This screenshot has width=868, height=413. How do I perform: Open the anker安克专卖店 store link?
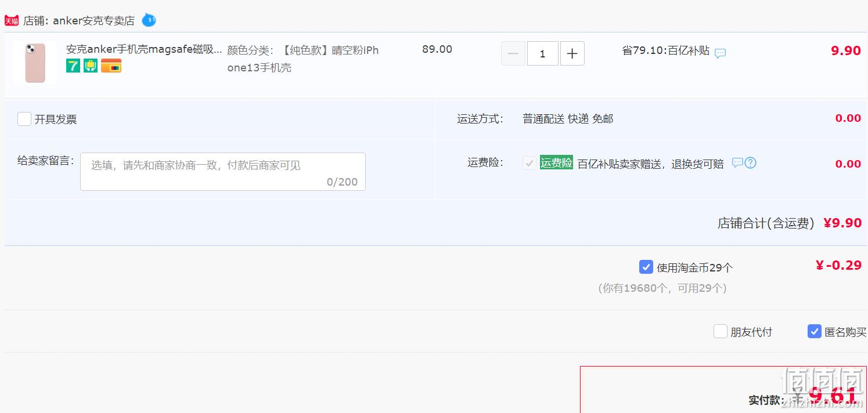[x=93, y=21]
